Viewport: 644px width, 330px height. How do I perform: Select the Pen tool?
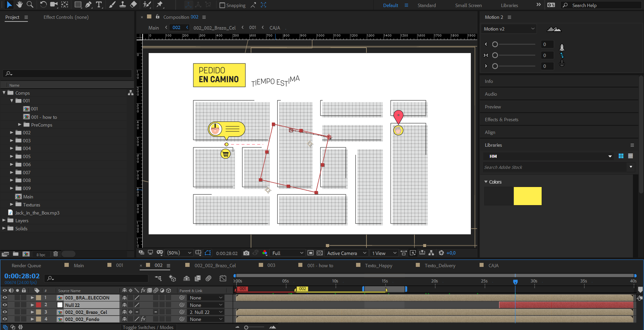(x=88, y=4)
